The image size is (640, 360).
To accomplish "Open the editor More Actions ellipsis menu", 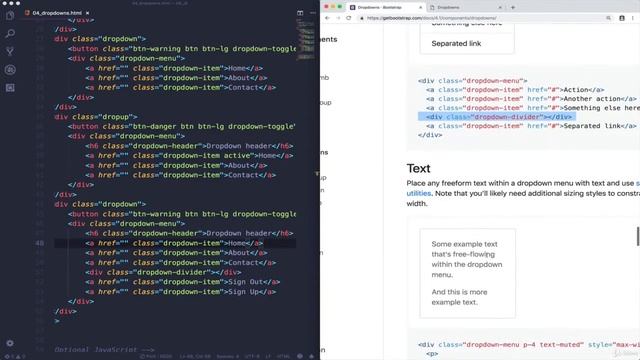I will coord(313,13).
